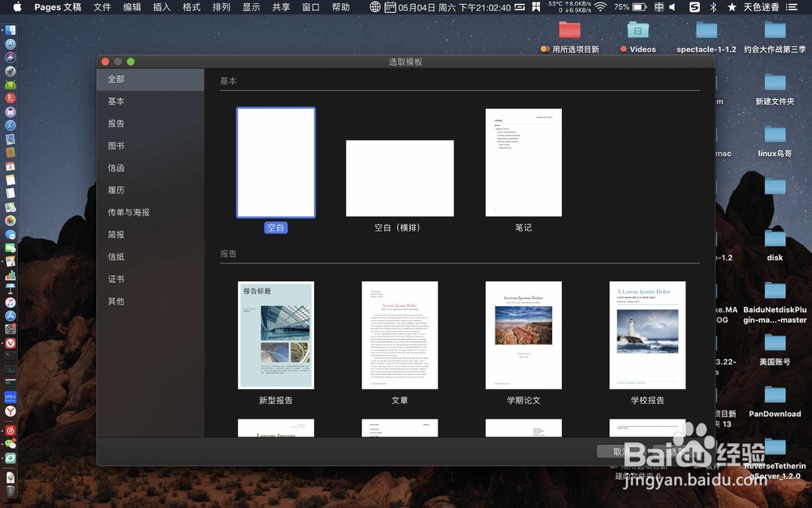Click Bluetooth icon in menu bar

[713, 7]
